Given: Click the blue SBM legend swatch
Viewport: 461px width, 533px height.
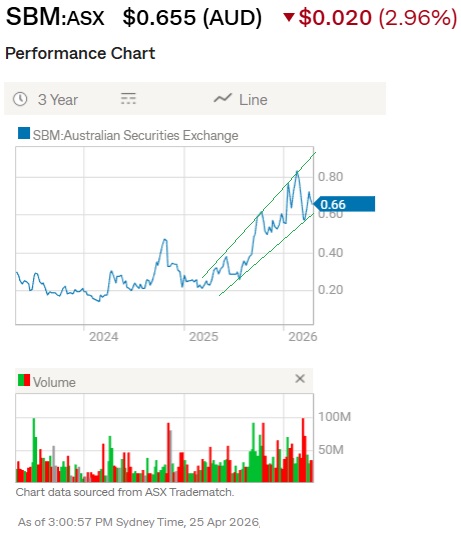Looking at the screenshot, I should [x=24, y=133].
